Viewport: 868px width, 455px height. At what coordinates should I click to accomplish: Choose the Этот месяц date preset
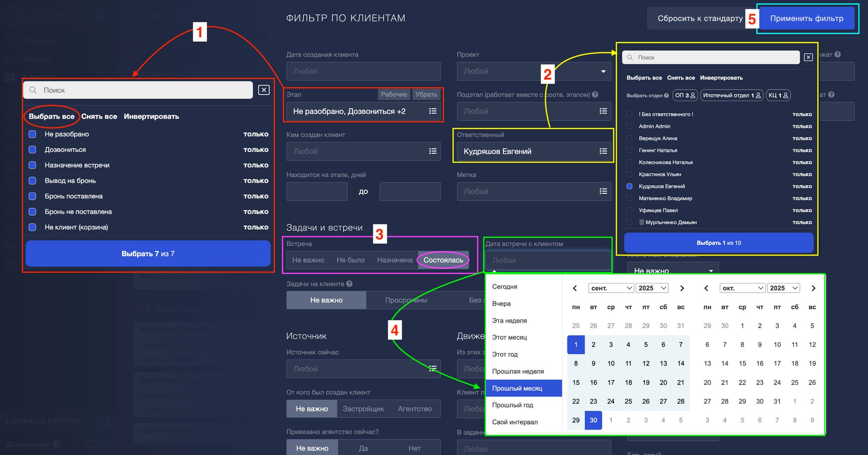click(x=524, y=337)
